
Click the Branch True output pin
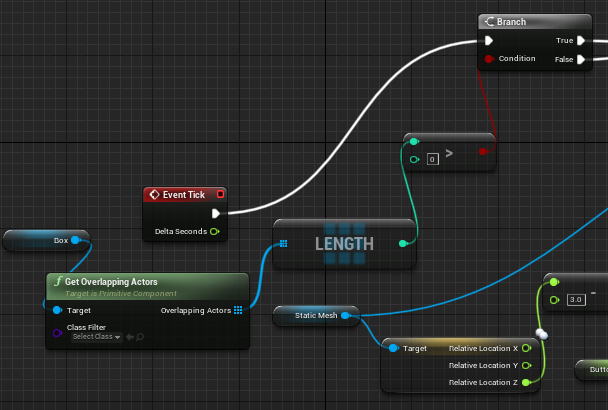click(x=581, y=40)
